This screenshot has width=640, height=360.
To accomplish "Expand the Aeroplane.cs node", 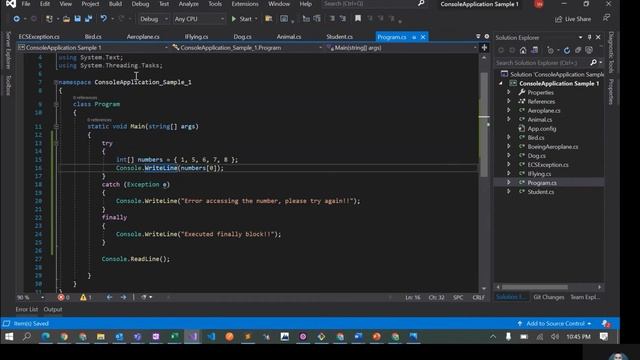I will 509,110.
